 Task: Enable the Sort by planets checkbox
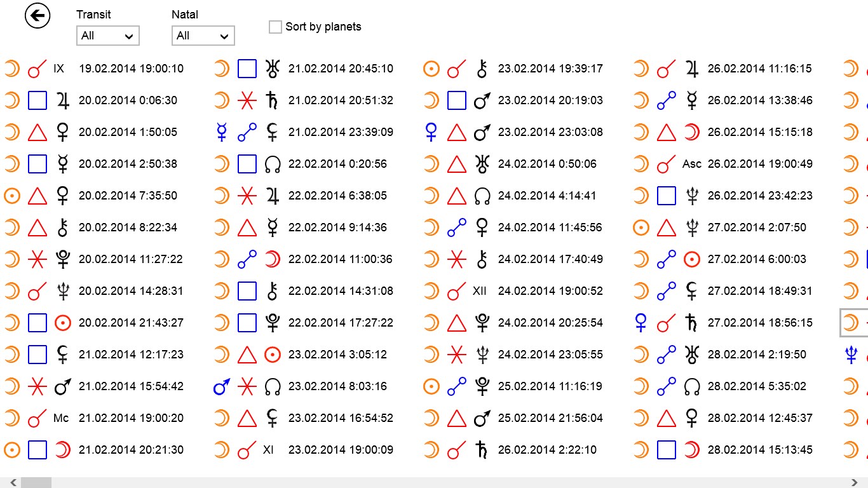coord(275,27)
